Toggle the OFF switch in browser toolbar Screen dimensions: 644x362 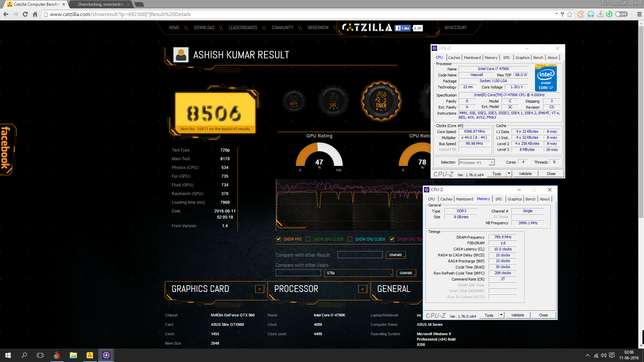coord(622,14)
